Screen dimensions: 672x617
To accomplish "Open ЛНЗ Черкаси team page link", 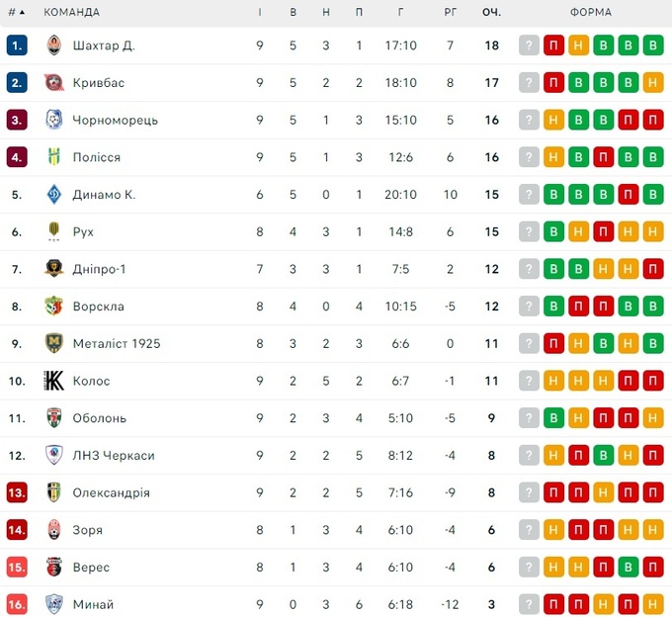I will pos(113,456).
